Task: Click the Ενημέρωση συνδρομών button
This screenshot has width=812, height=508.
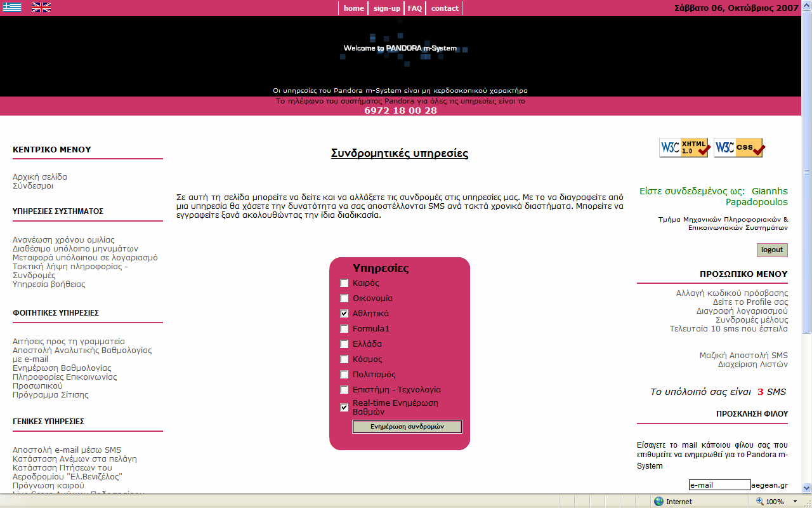Action: coord(407,427)
